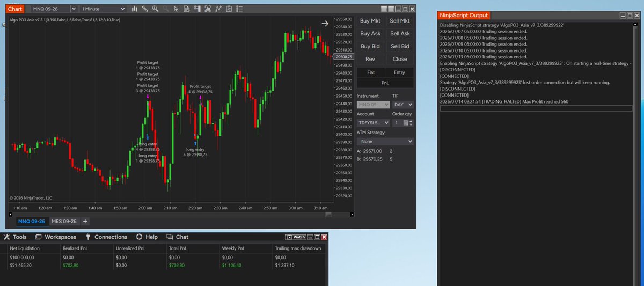644x286 pixels.
Task: Click the Entry price display
Action: click(400, 72)
